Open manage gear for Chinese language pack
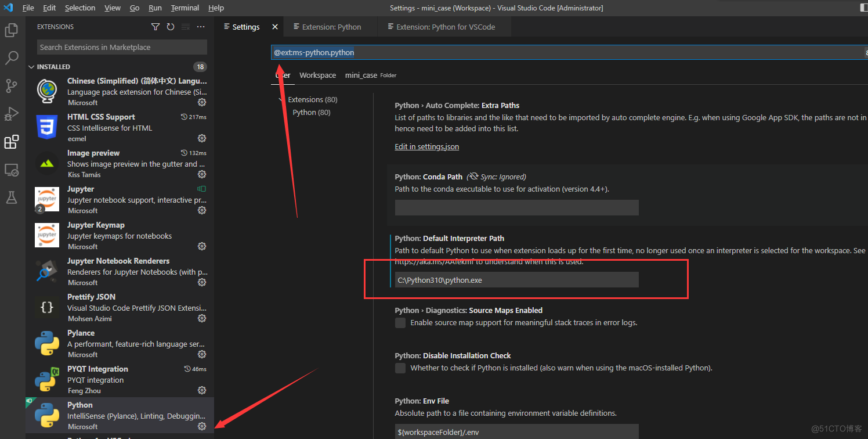 coord(202,102)
